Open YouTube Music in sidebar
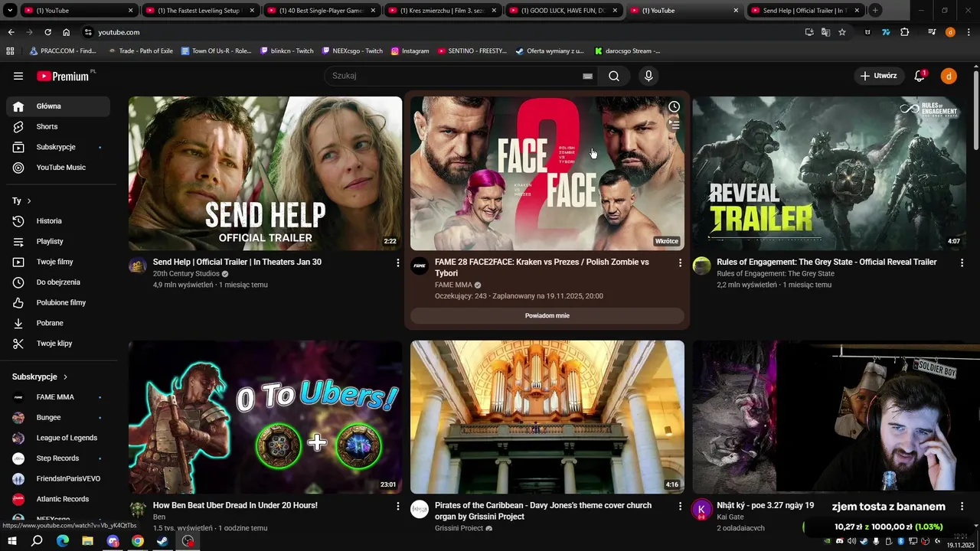 58,168
